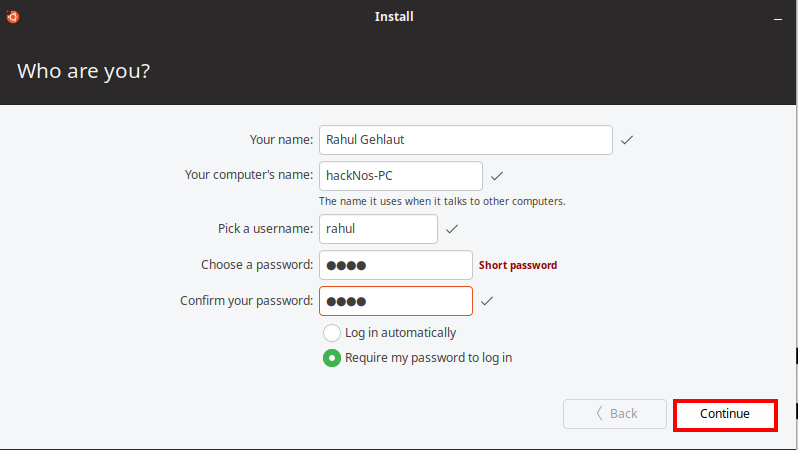Viewport: 798px width, 450px height.
Task: Click the checkmark next to Your name field
Action: pyautogui.click(x=626, y=139)
